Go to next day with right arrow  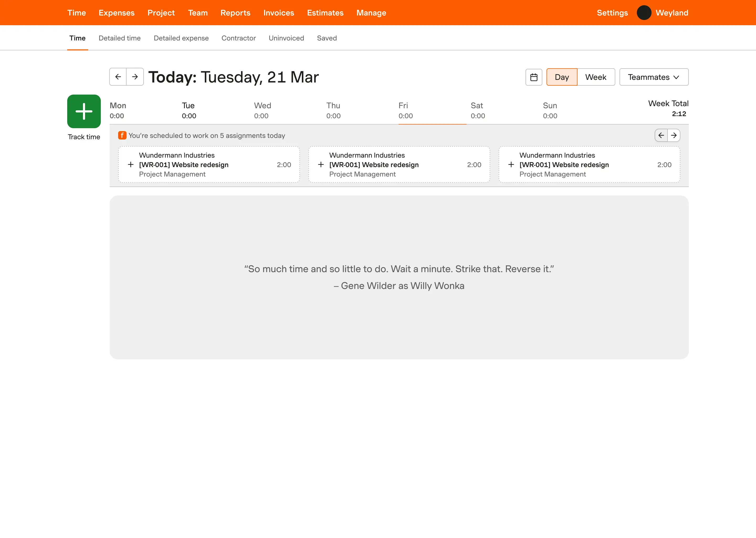135,77
